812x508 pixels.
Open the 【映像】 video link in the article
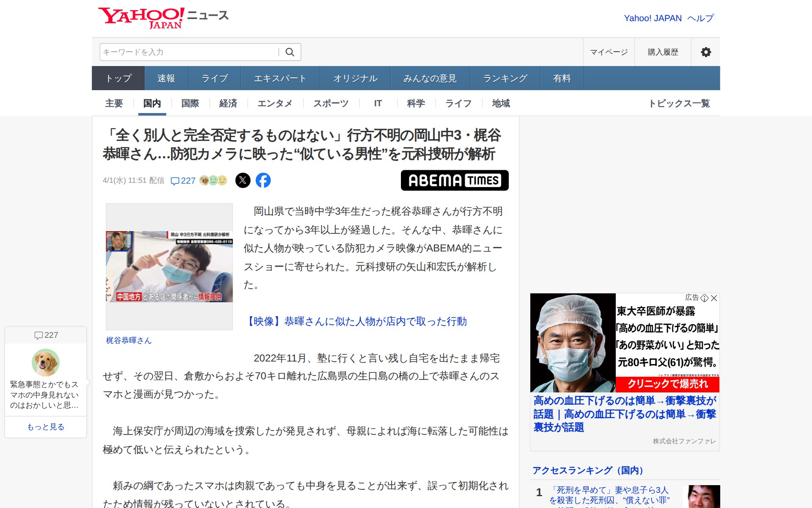point(355,321)
